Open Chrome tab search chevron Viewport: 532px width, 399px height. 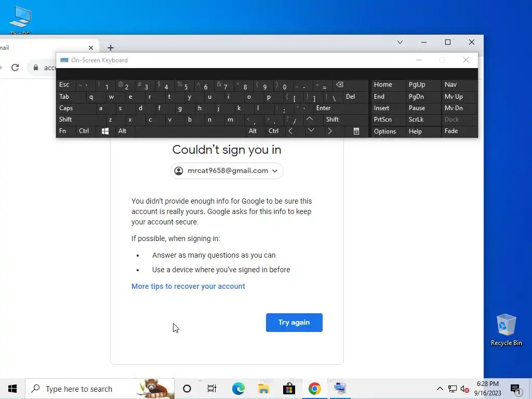(x=400, y=42)
